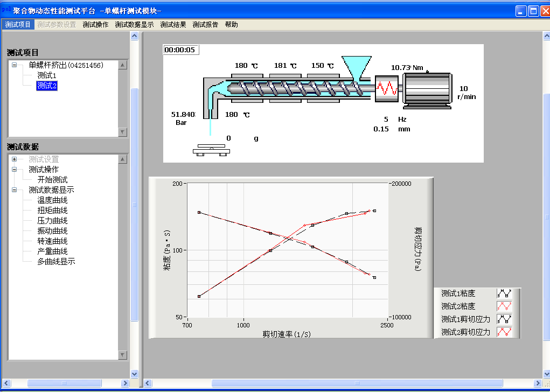Click the project list scroll down arrow
This screenshot has width=550, height=392.
123,132
